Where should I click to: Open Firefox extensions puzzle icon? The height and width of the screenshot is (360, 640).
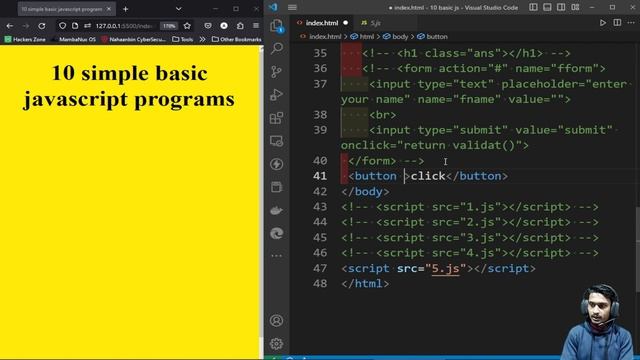tap(240, 26)
